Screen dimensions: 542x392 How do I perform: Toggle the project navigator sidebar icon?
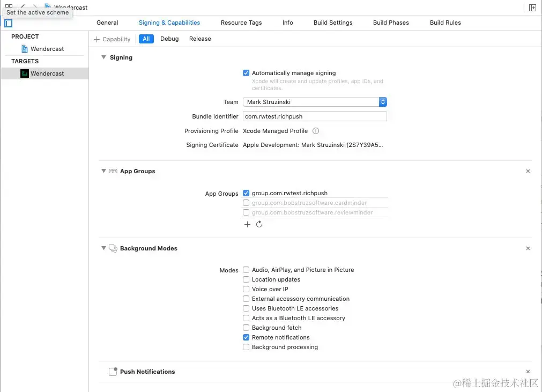click(x=8, y=23)
